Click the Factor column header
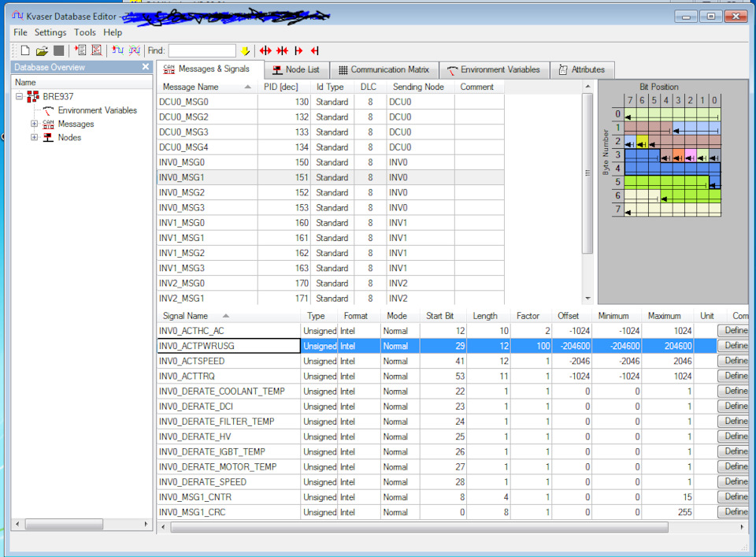The width and height of the screenshot is (756, 557). coord(531,316)
